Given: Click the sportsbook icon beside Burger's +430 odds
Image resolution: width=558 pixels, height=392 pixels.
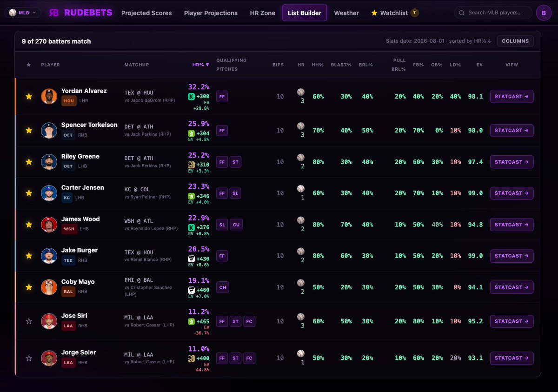Looking at the screenshot, I should 191,259.
